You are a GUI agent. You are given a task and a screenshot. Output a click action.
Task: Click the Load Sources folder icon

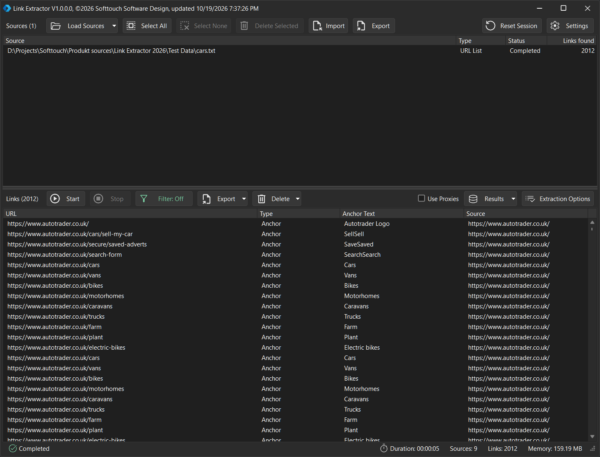click(x=56, y=26)
